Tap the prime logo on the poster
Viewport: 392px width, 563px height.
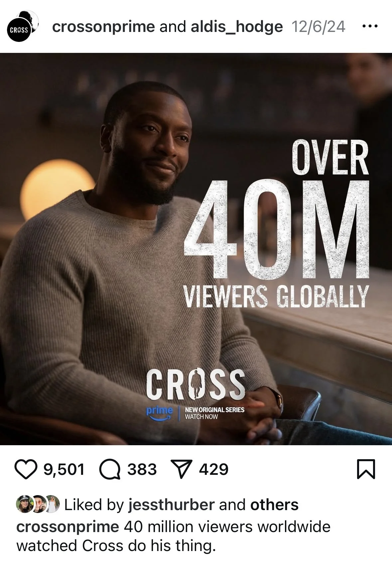click(160, 413)
